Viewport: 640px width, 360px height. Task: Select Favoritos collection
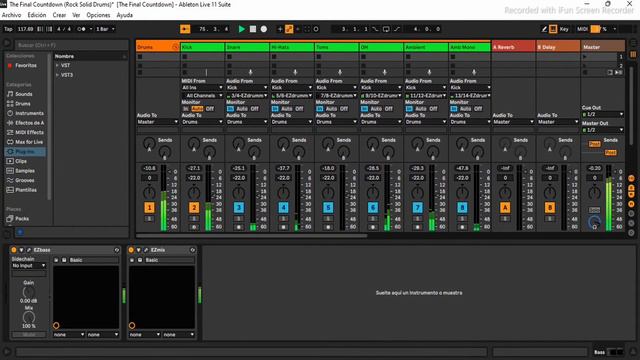tap(26, 65)
